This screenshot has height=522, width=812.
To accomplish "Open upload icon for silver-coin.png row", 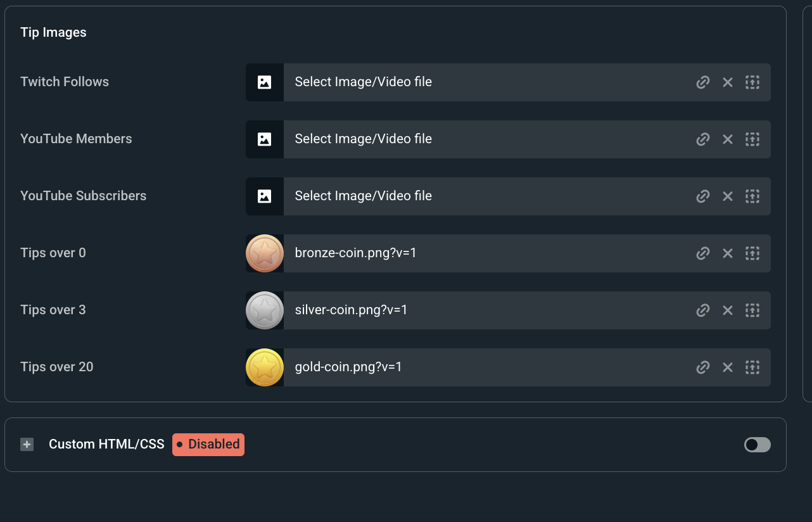I will (x=752, y=310).
